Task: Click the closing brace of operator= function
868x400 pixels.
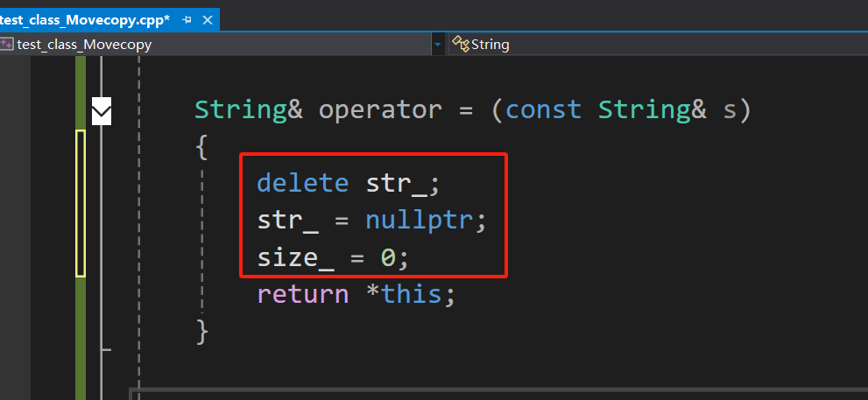Action: tap(202, 332)
